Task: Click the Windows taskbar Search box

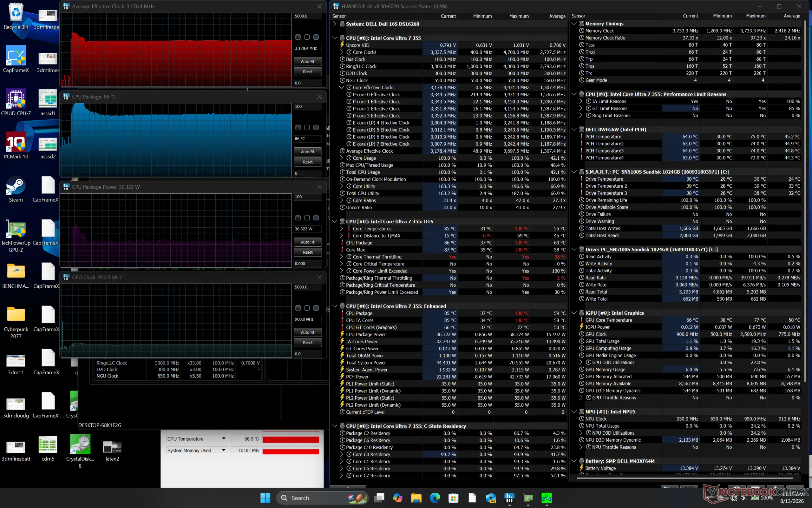Action: [323, 498]
